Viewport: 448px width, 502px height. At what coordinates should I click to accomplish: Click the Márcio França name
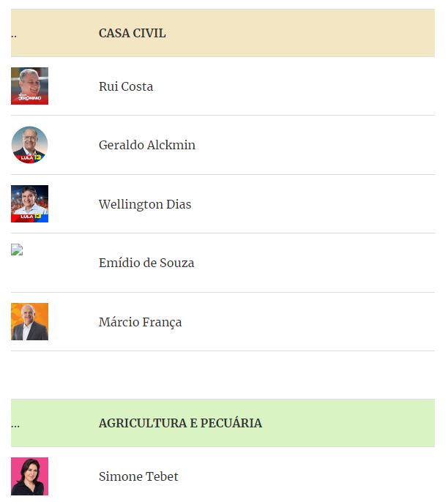tap(140, 322)
